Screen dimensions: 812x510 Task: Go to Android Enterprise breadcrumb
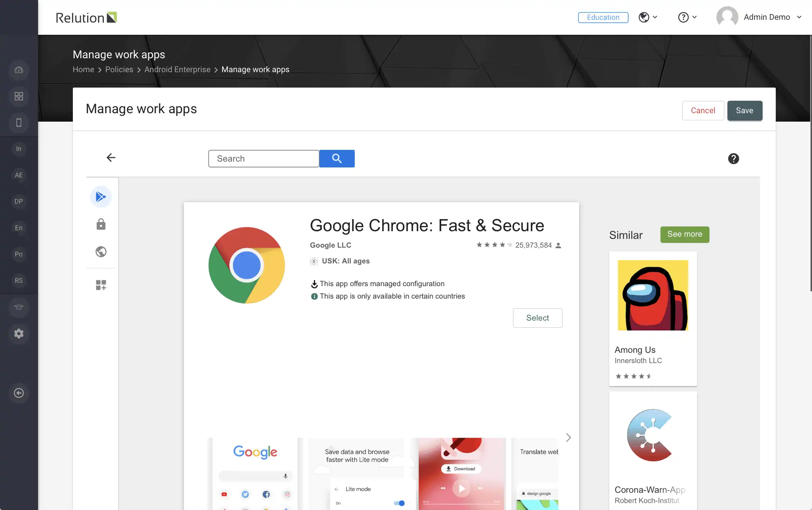click(178, 70)
